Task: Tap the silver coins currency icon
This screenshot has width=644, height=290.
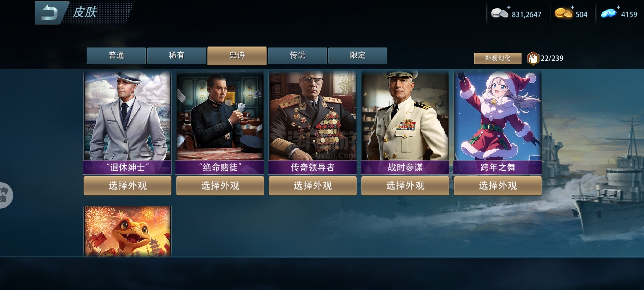Action: click(x=500, y=13)
